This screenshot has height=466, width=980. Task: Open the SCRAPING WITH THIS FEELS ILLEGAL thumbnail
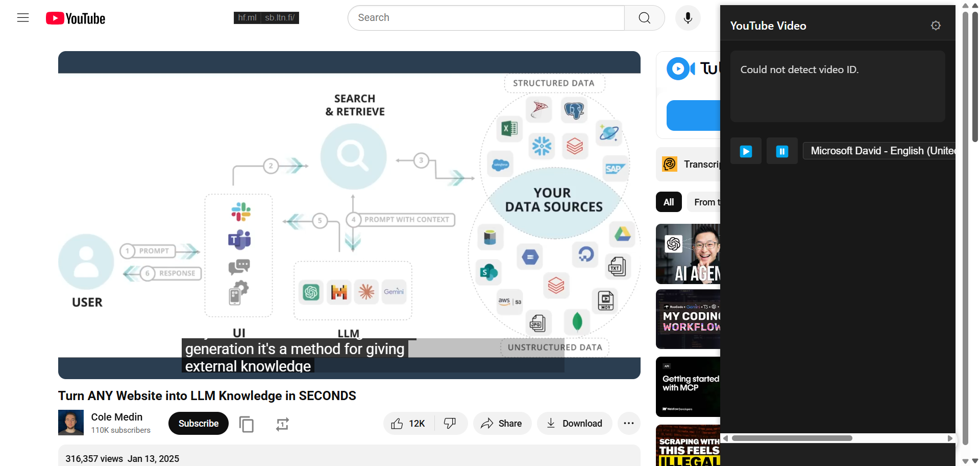tap(688, 445)
